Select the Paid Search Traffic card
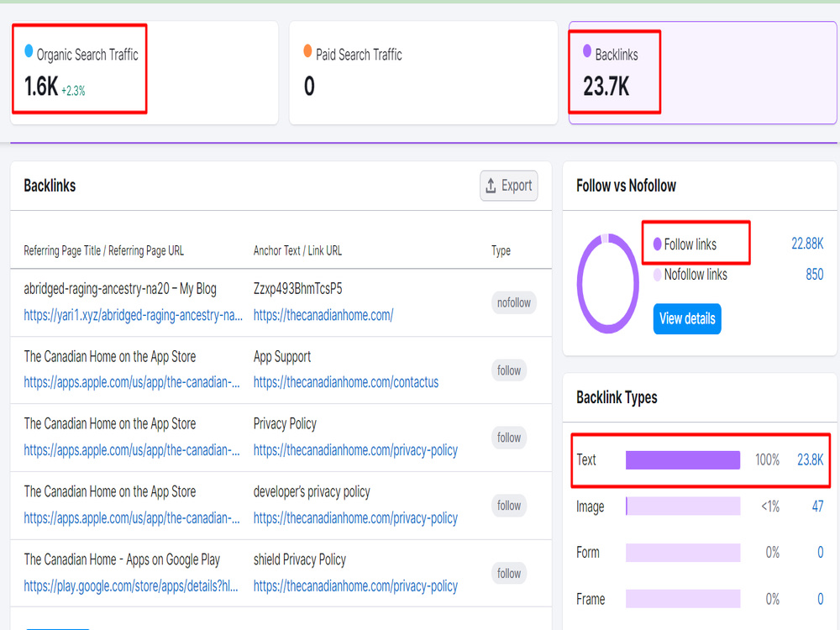Screen dimensions: 840x630 (x=423, y=73)
